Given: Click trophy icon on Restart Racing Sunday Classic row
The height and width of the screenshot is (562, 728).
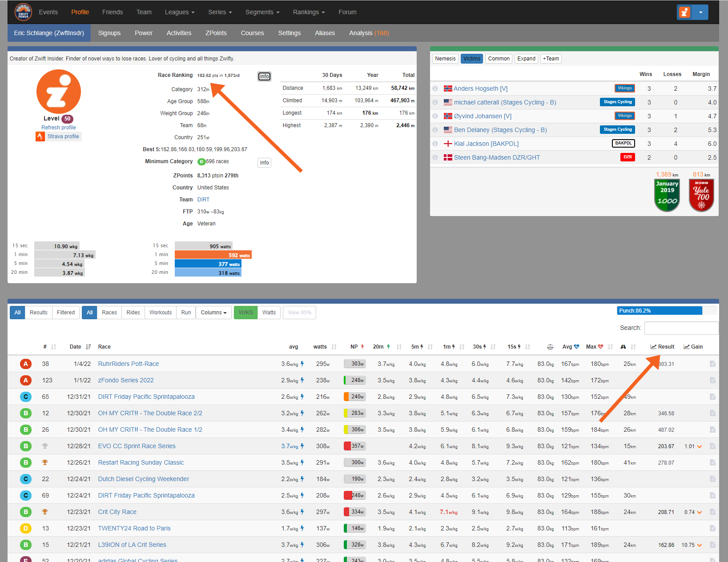Looking at the screenshot, I should click(x=45, y=462).
